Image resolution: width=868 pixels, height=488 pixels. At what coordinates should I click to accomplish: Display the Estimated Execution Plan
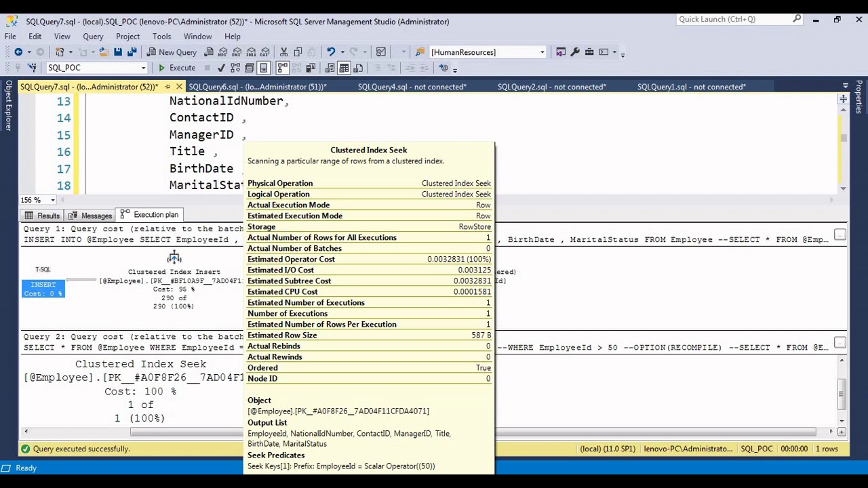[x=235, y=68]
